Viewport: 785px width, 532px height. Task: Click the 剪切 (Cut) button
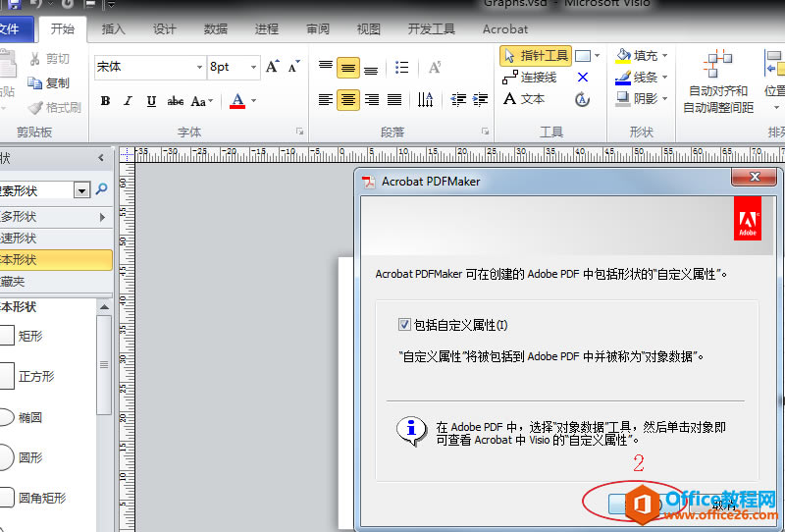click(49, 59)
